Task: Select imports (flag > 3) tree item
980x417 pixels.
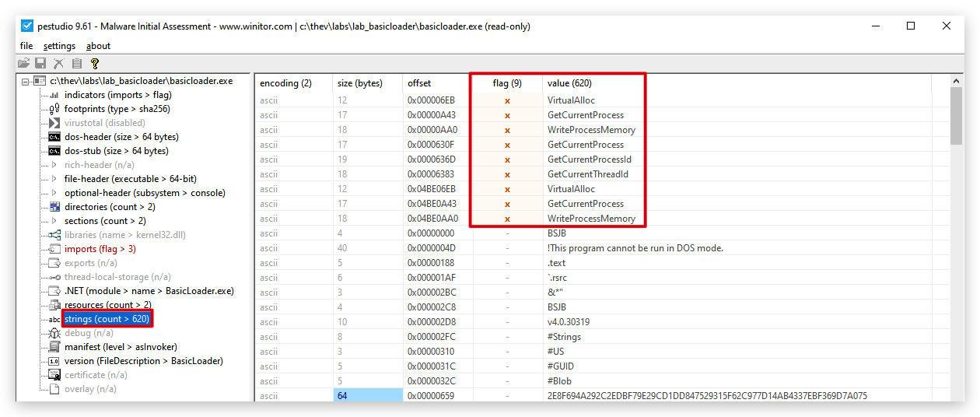Action: 100,249
